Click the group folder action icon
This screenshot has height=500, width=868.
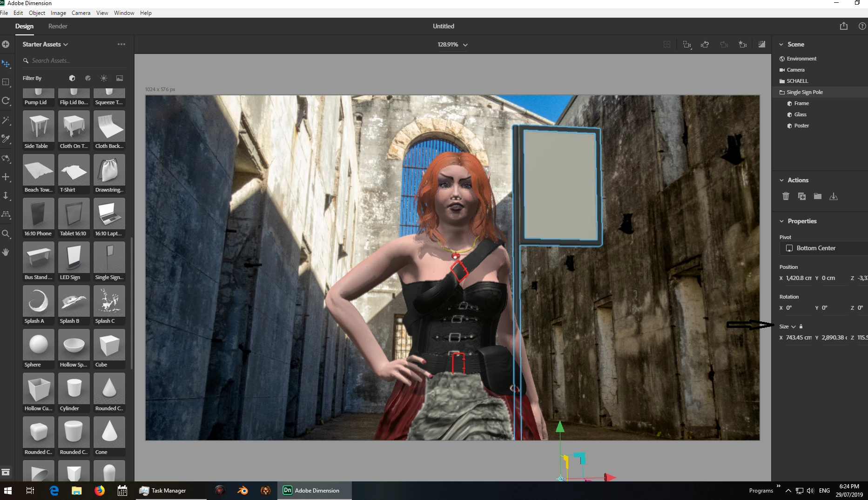[818, 196]
